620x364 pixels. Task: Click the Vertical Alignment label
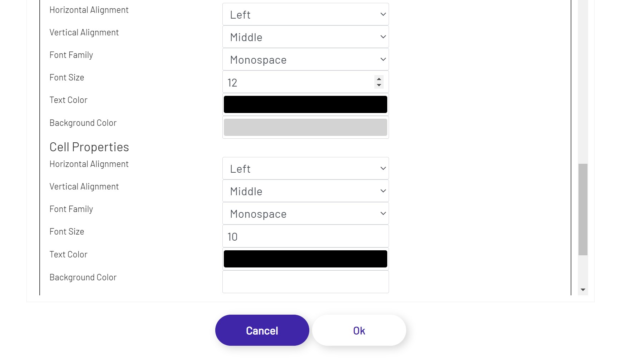pyautogui.click(x=84, y=32)
